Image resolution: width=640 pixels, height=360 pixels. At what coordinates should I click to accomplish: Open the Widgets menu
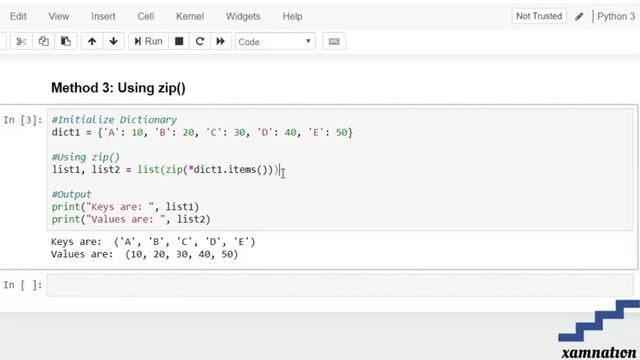tap(243, 16)
